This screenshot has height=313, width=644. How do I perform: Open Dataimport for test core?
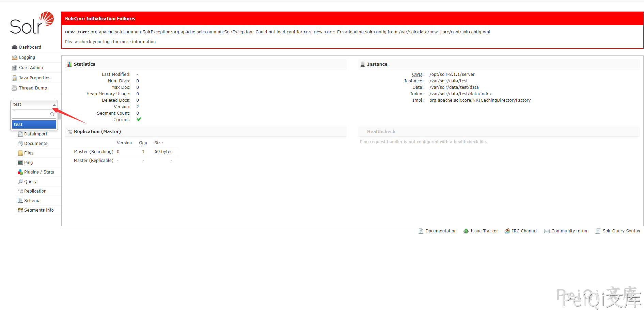[x=36, y=134]
